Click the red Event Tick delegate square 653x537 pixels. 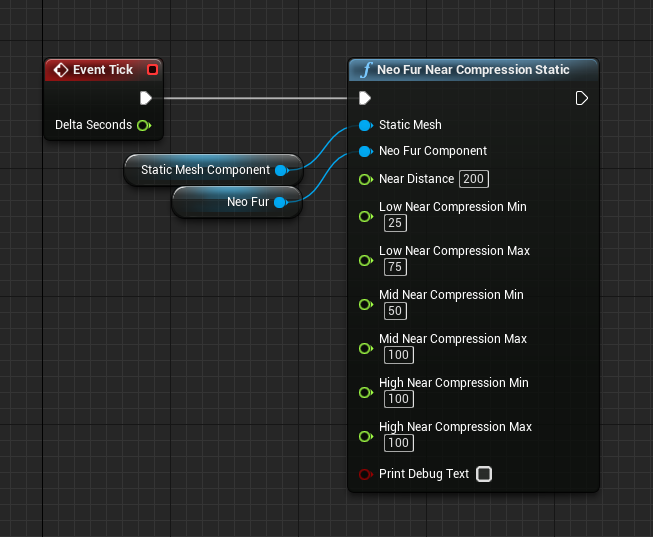pyautogui.click(x=152, y=70)
